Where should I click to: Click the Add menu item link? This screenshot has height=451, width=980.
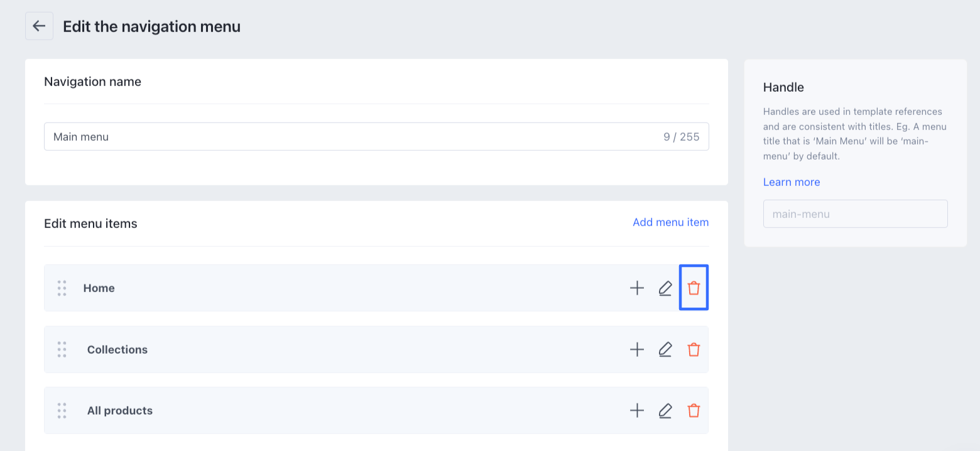[x=670, y=222]
